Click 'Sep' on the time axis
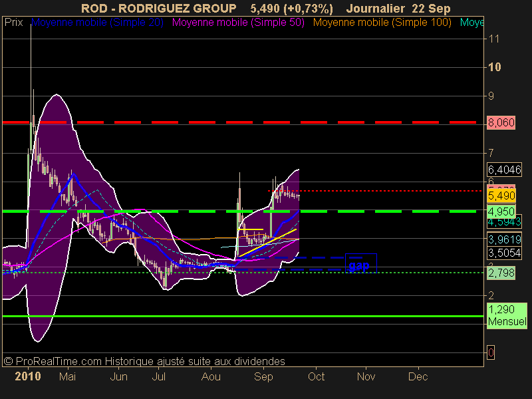This screenshot has width=532, height=399. click(263, 376)
